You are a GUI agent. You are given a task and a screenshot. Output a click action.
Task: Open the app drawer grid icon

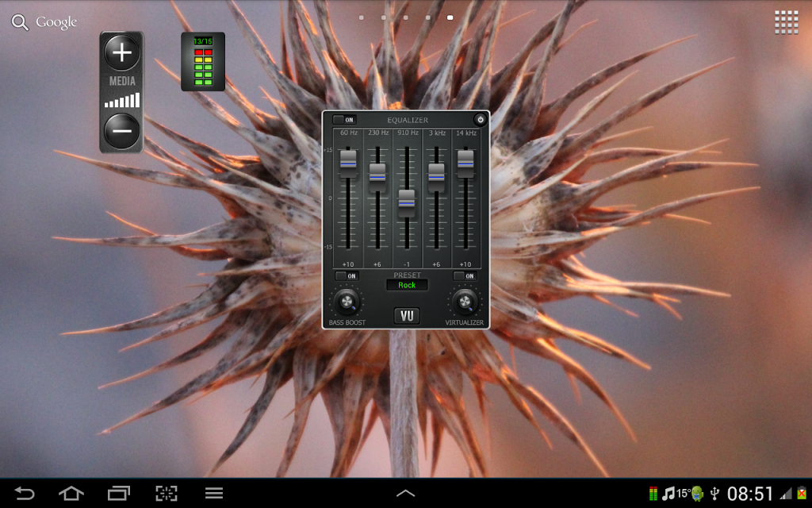point(786,22)
